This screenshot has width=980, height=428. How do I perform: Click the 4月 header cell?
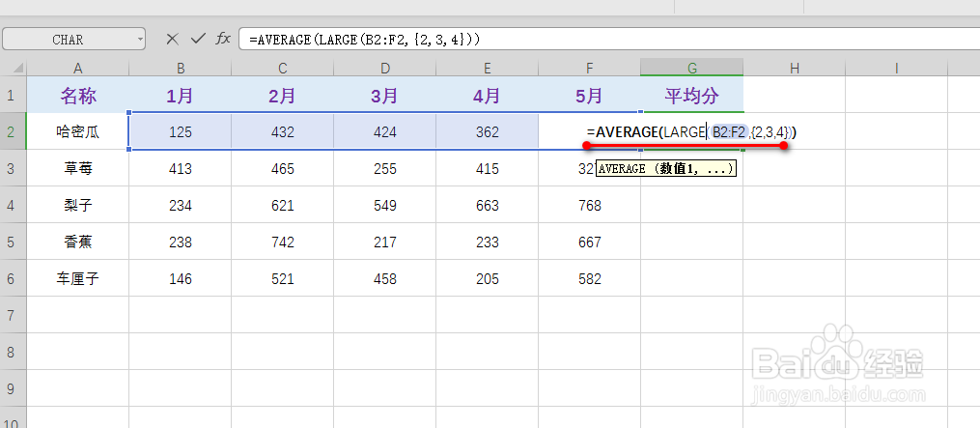pyautogui.click(x=487, y=95)
